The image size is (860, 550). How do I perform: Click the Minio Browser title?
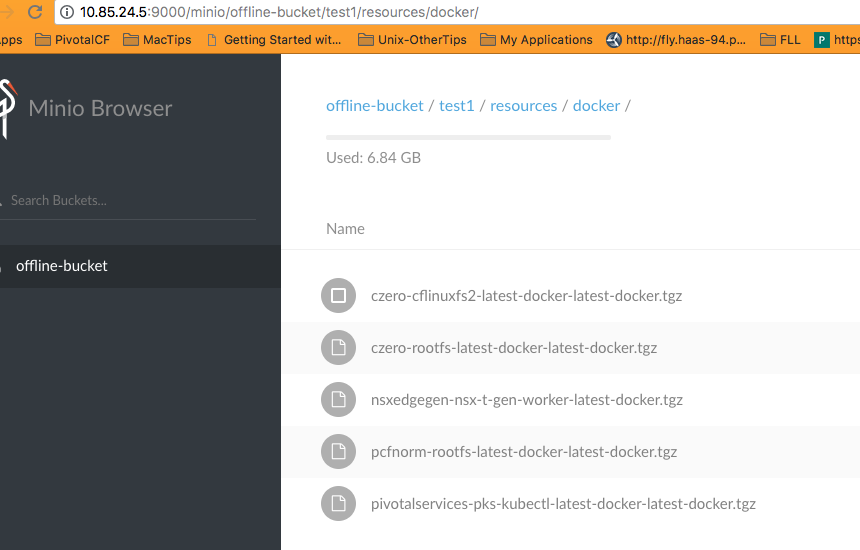coord(100,108)
